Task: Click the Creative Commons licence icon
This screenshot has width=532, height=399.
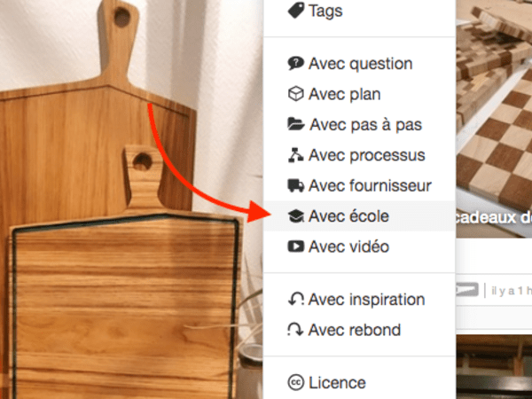Action: tap(296, 383)
